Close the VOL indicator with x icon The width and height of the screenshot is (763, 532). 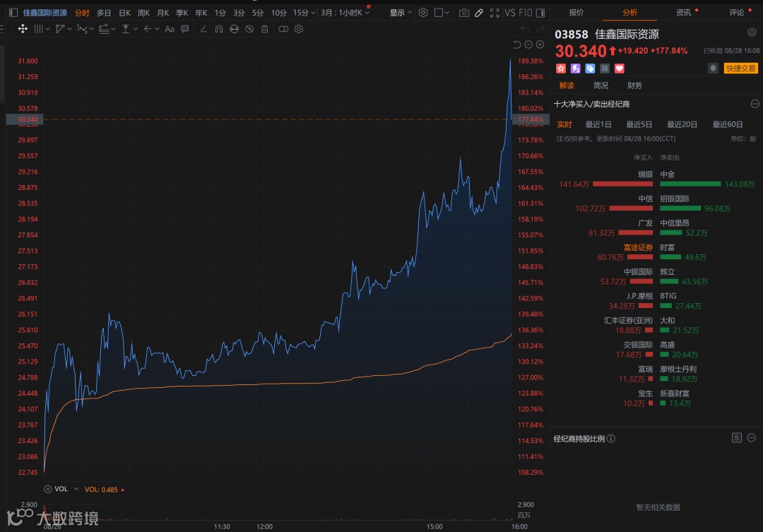(x=48, y=489)
